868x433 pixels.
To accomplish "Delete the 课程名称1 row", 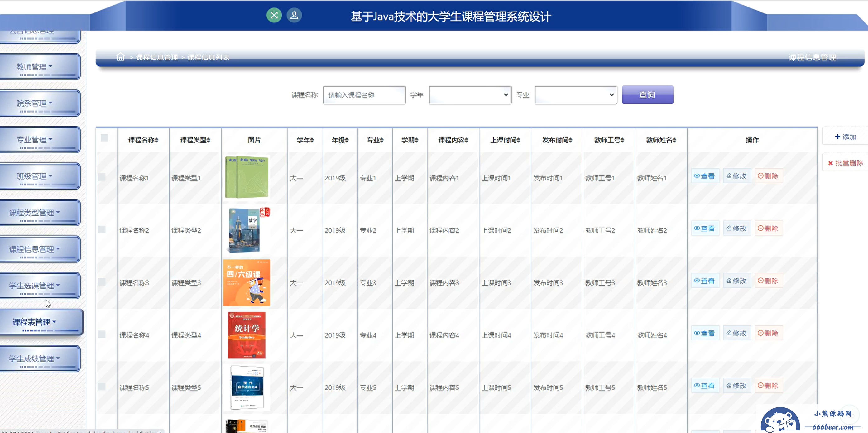I will point(769,176).
